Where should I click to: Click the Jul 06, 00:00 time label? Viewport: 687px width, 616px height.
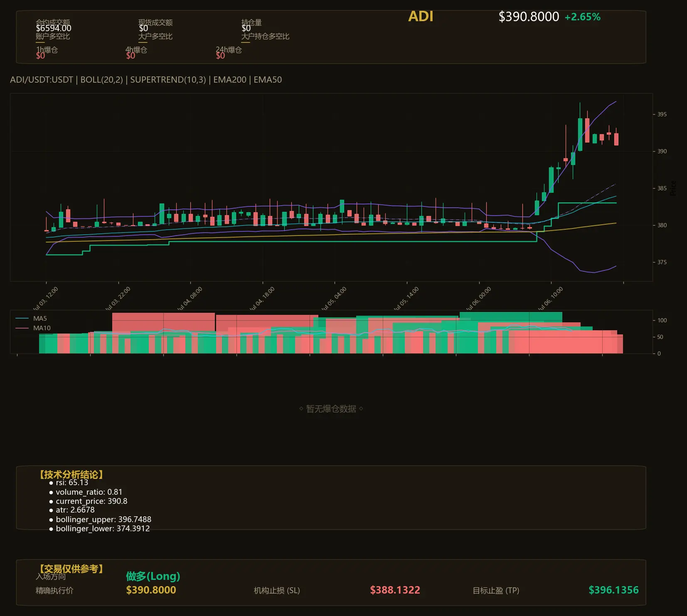pos(479,299)
